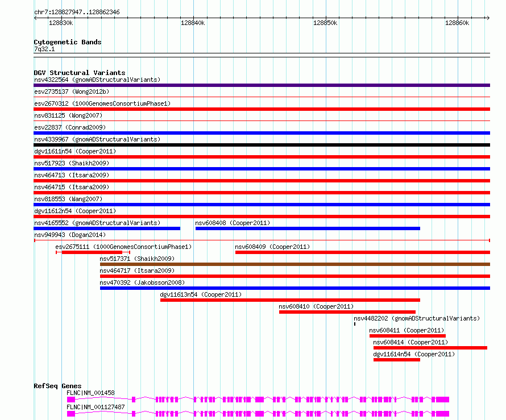Open the FLNC|NM_001458 gene label
506x420 pixels.
click(90, 393)
